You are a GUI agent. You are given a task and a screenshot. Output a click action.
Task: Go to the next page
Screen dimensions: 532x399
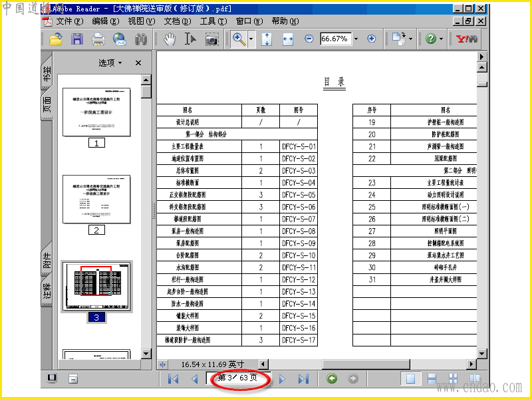click(x=282, y=378)
